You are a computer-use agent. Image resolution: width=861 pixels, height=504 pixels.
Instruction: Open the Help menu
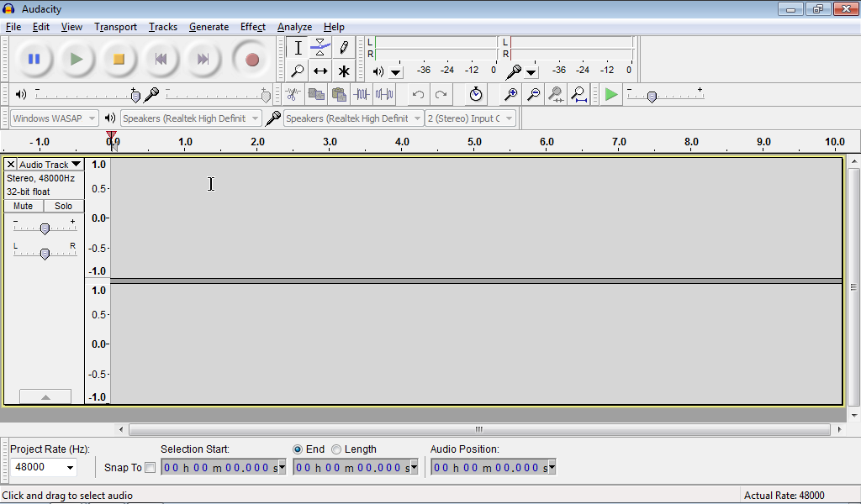tap(334, 27)
